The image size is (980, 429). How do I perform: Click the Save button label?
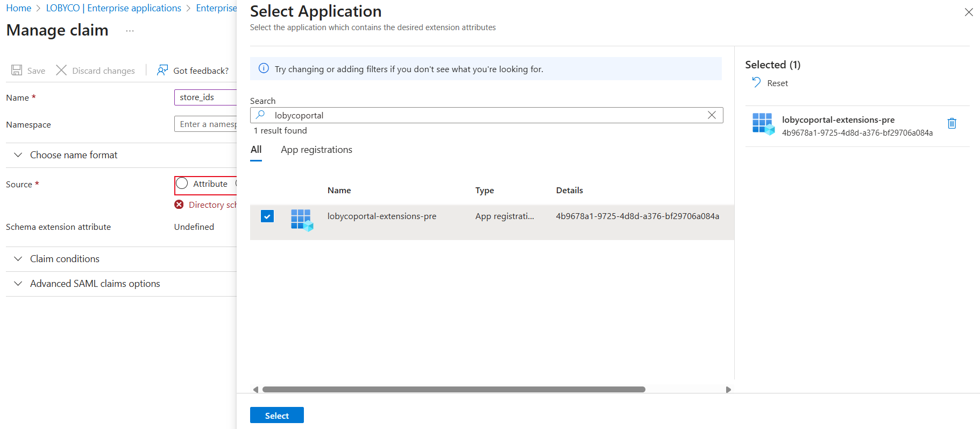coord(36,71)
